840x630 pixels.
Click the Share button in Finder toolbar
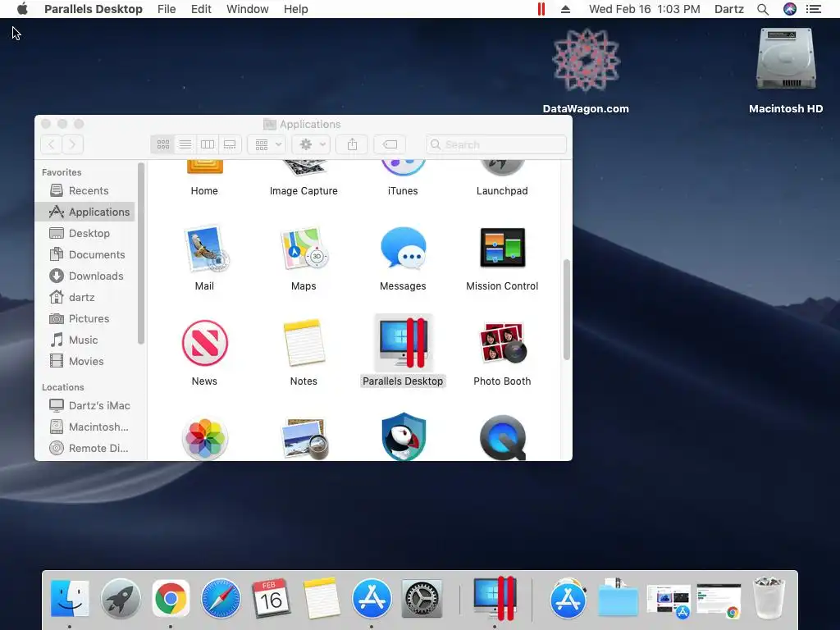pyautogui.click(x=352, y=144)
